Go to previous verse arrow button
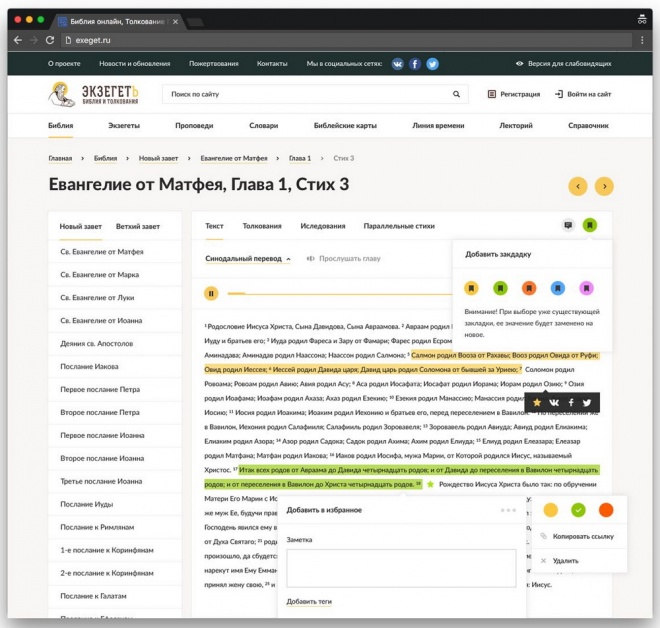Viewport: 660px width, 628px height. (578, 186)
